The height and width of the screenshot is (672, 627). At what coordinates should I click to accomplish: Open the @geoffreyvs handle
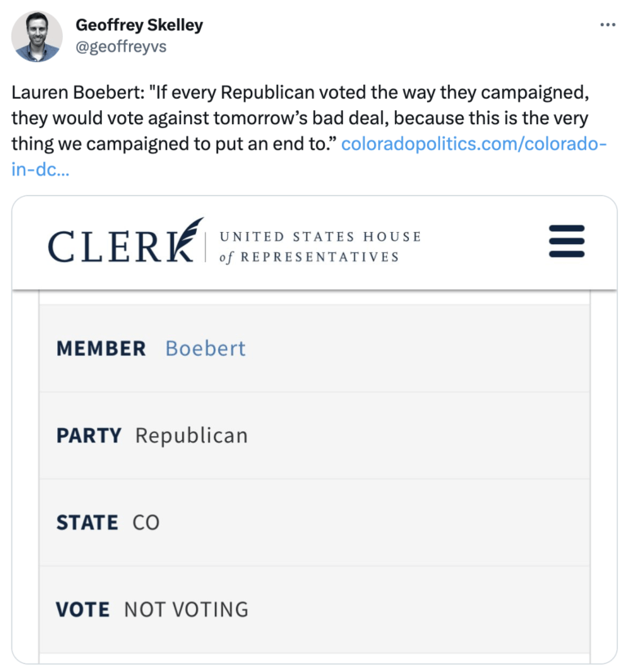point(121,47)
